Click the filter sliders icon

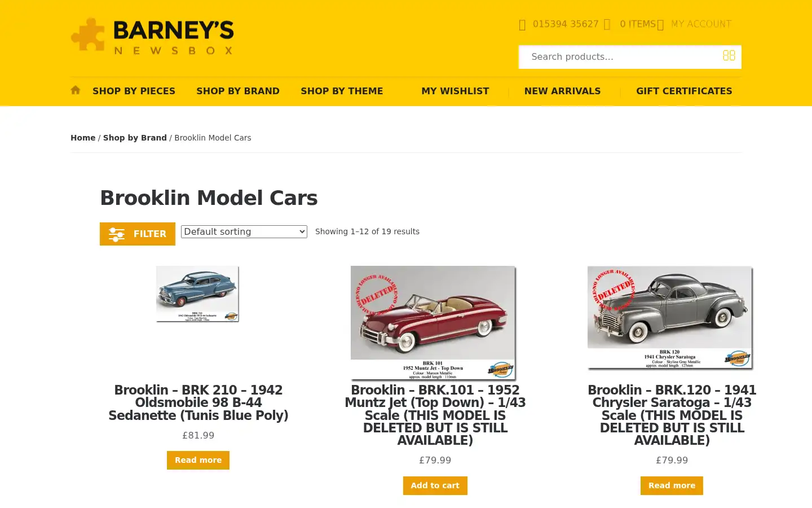[x=117, y=234]
